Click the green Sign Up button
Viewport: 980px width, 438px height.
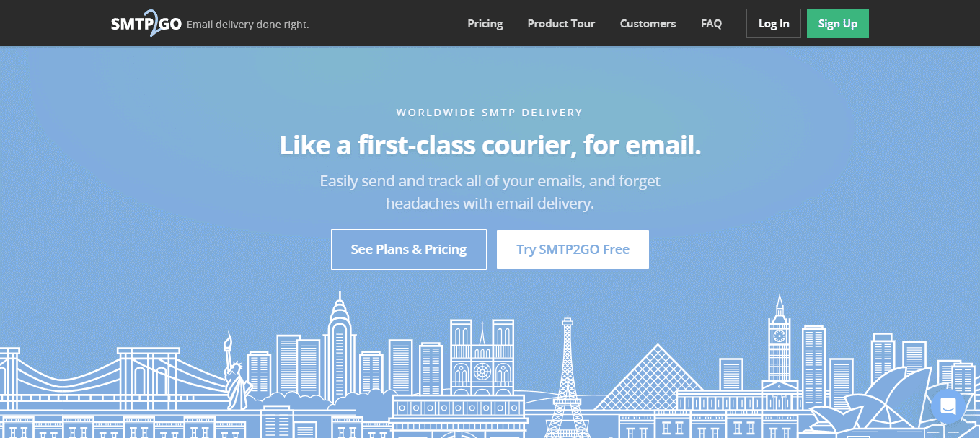tap(838, 23)
